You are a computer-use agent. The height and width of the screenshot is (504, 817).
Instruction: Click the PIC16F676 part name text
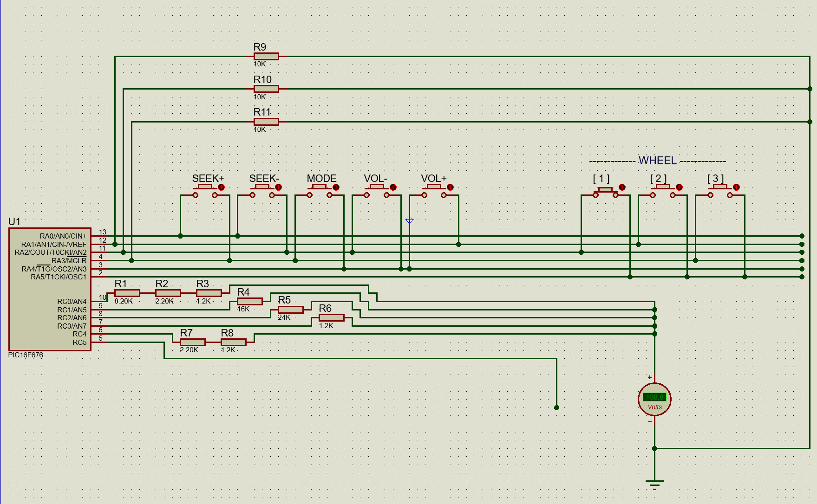click(26, 355)
